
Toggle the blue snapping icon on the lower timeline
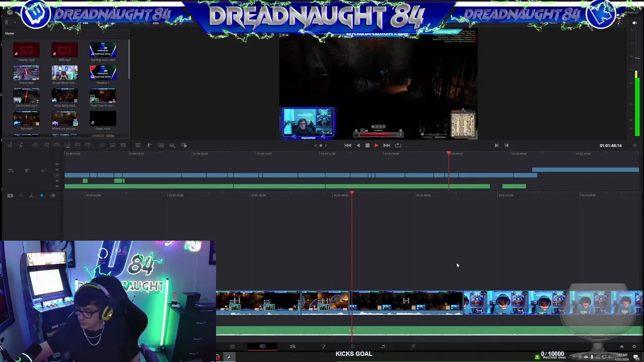pos(42,196)
